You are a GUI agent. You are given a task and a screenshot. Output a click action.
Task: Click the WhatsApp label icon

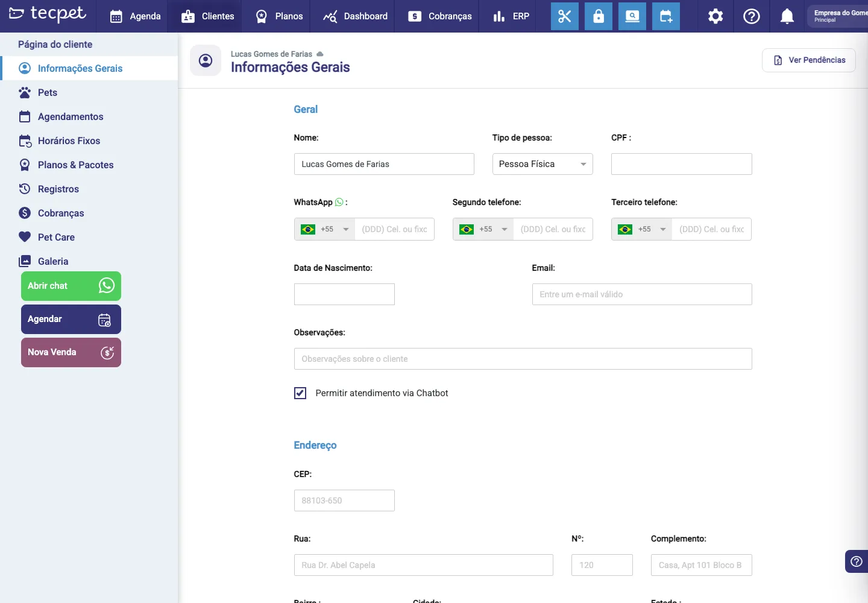(x=339, y=202)
